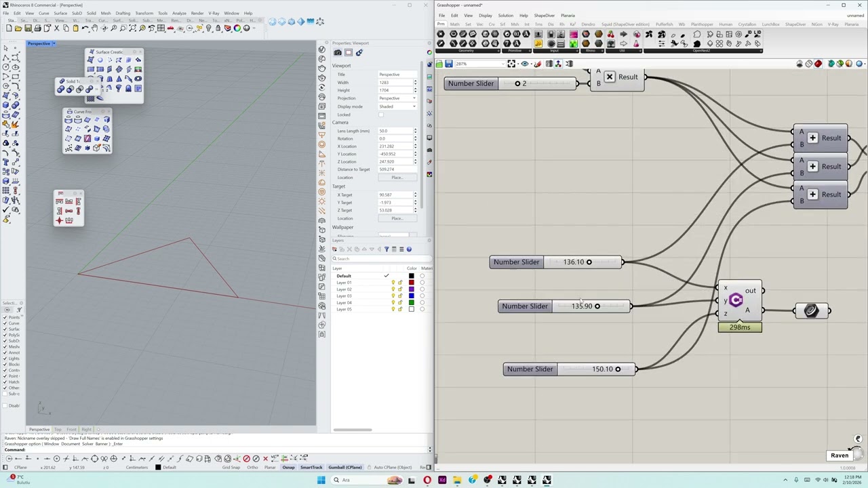Open the Curve menu in Rhino
This screenshot has height=488, width=868.
(x=44, y=13)
